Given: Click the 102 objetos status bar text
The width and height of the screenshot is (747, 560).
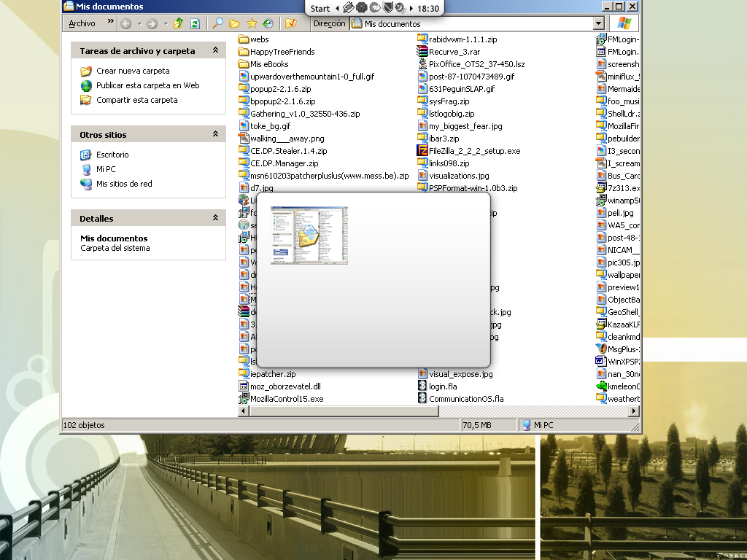Looking at the screenshot, I should coord(84,425).
